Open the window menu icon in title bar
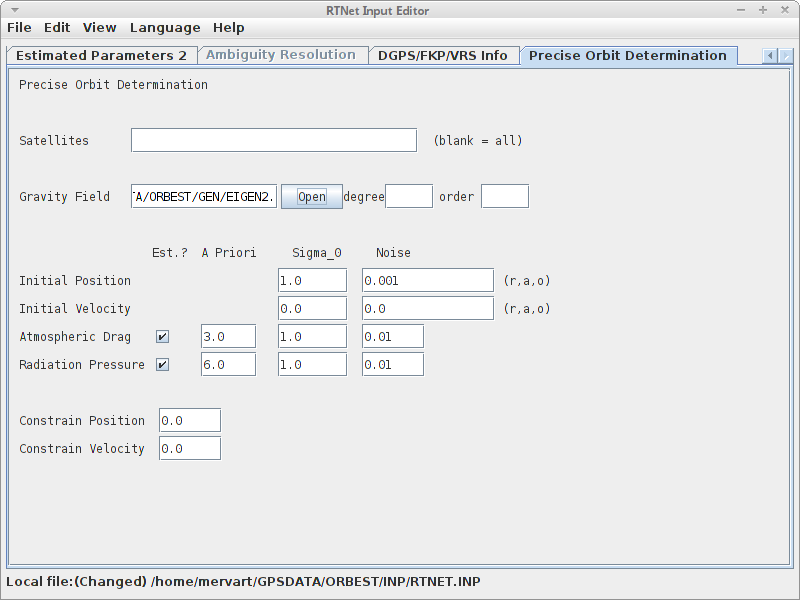 click(14, 9)
